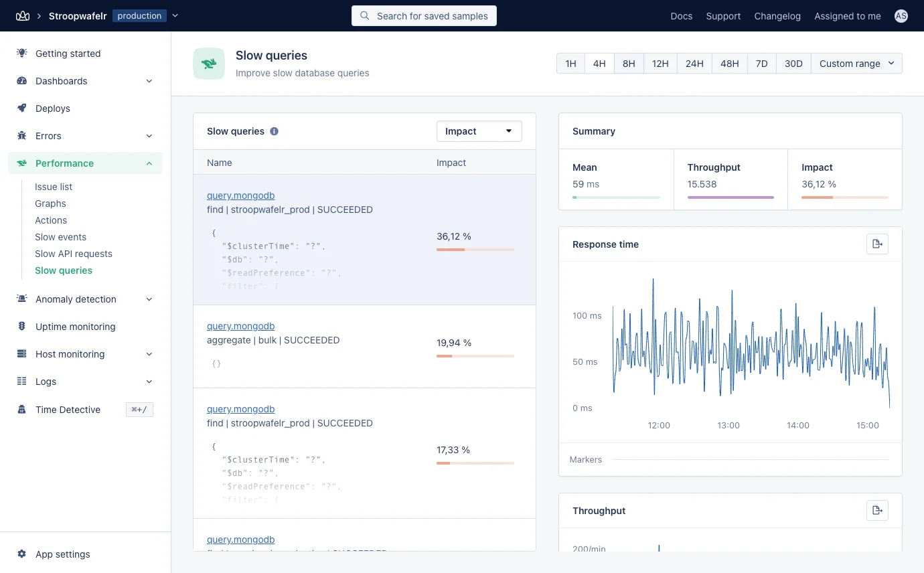Select the 8H time range
This screenshot has width=924, height=573.
coord(629,64)
